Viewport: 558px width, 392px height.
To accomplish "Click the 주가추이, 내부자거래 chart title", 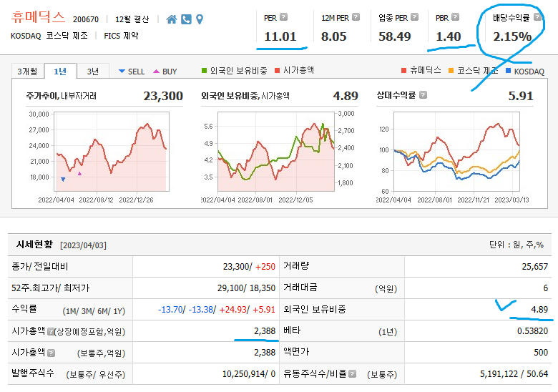I will (62, 96).
